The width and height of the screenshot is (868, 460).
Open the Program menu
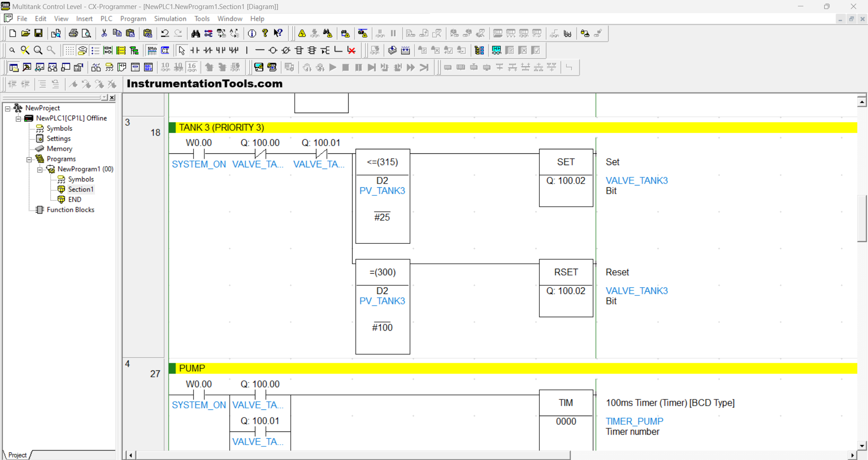(133, 19)
